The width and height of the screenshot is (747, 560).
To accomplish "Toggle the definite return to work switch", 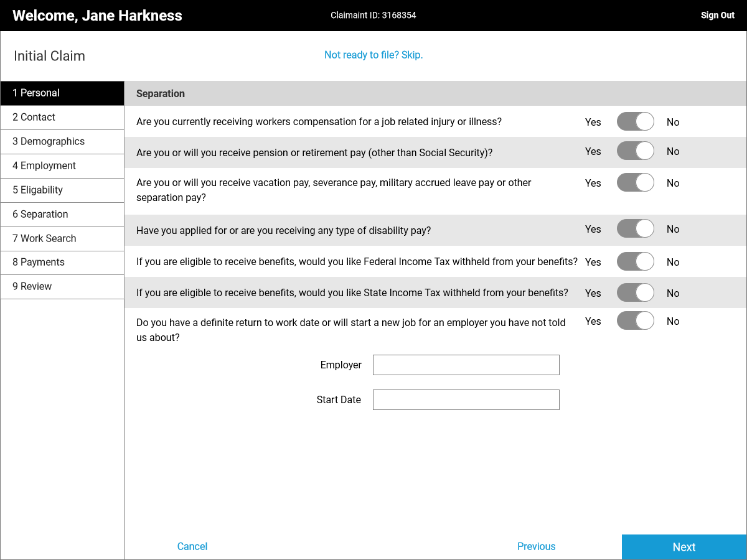I will point(635,320).
